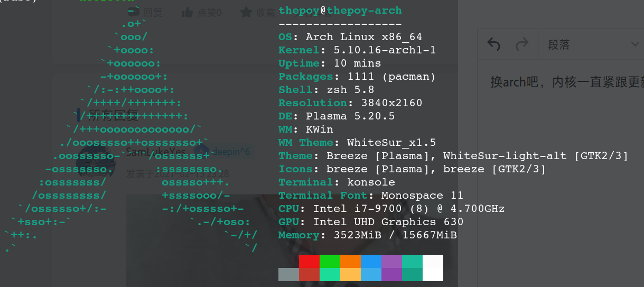Click the light orange color block
This screenshot has height=287, width=644.
pos(350,274)
